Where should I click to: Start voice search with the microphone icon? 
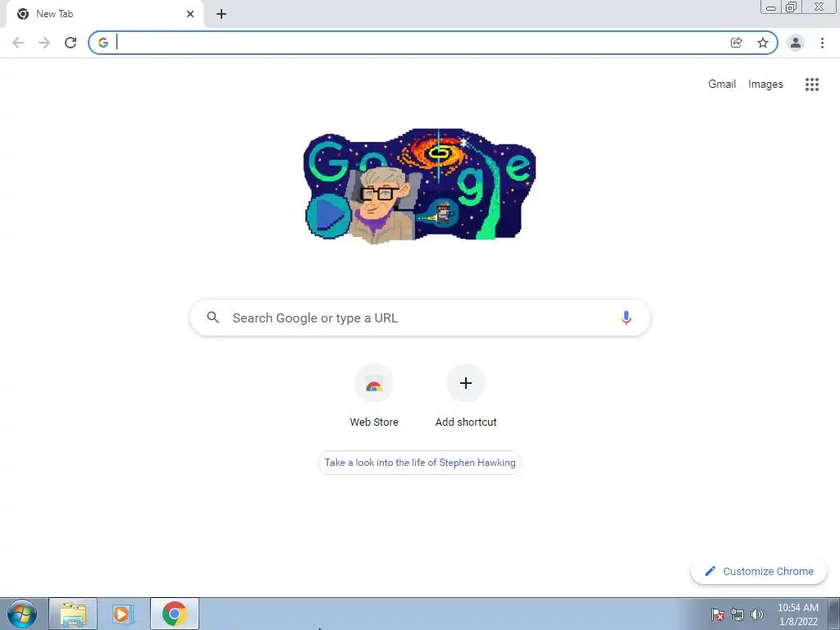pyautogui.click(x=625, y=317)
